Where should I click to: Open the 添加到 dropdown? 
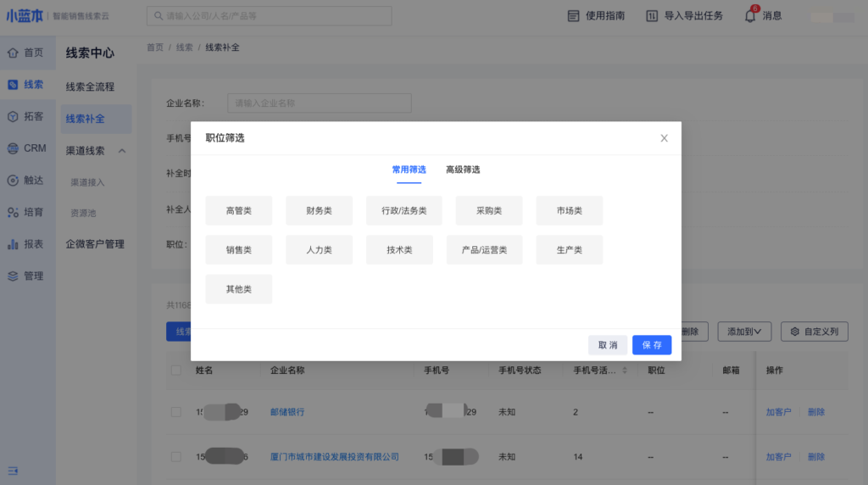(743, 332)
